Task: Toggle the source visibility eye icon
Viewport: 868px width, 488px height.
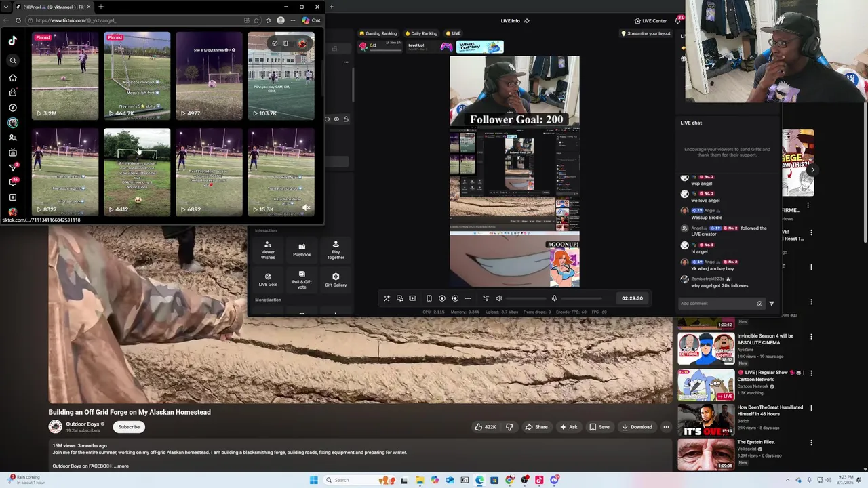Action: click(x=336, y=119)
